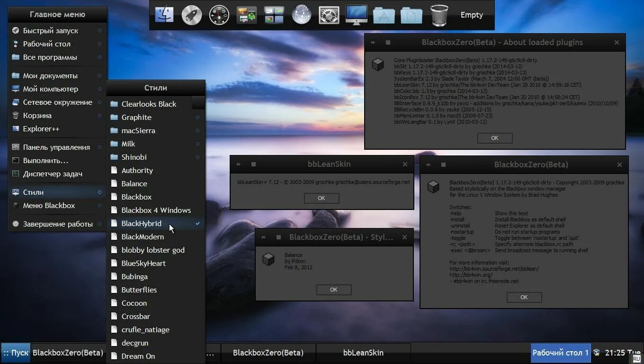Click the computer icon beside Мой компьютер
644x364 pixels.
click(x=16, y=89)
